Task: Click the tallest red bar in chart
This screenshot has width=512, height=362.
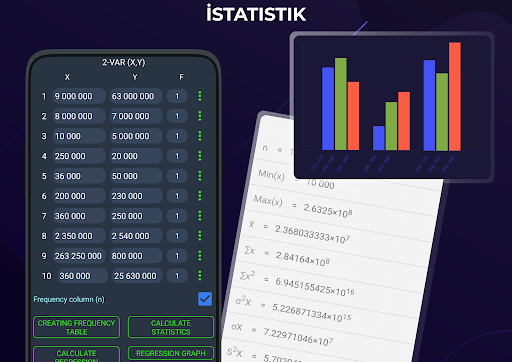Action: click(455, 96)
